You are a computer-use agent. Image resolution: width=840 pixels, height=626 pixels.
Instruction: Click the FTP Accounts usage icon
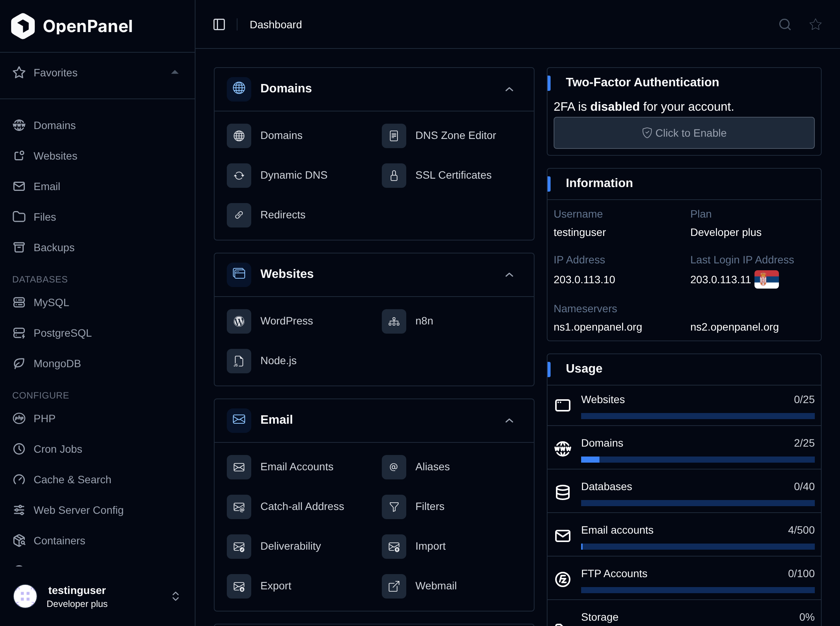coord(563,579)
